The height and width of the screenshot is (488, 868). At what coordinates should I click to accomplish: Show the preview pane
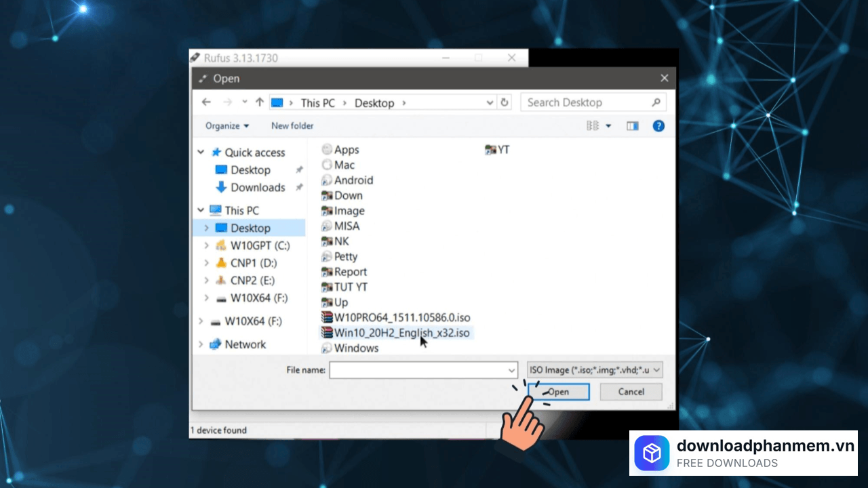(633, 126)
